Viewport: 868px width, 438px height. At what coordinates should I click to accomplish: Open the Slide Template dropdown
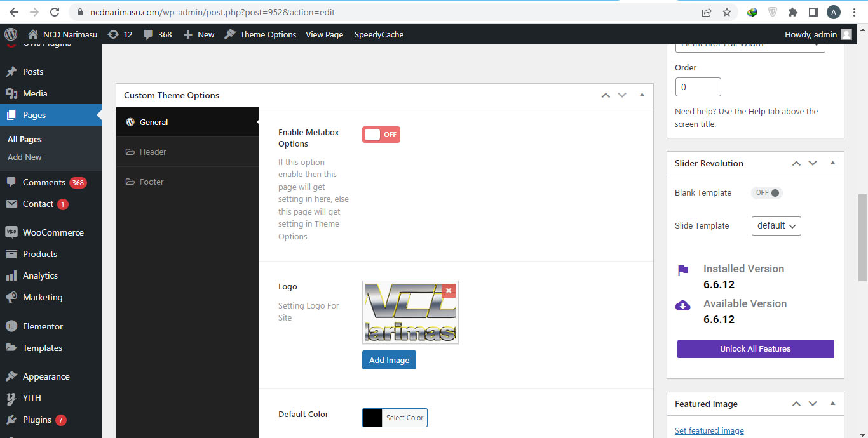(776, 225)
